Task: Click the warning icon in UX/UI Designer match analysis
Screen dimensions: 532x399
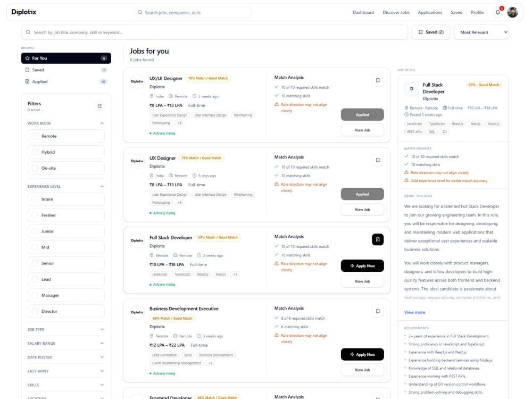Action: (x=277, y=104)
